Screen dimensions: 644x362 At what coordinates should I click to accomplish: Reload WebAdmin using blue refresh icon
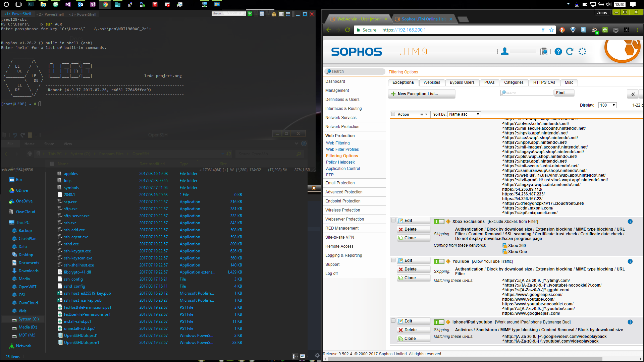click(570, 51)
